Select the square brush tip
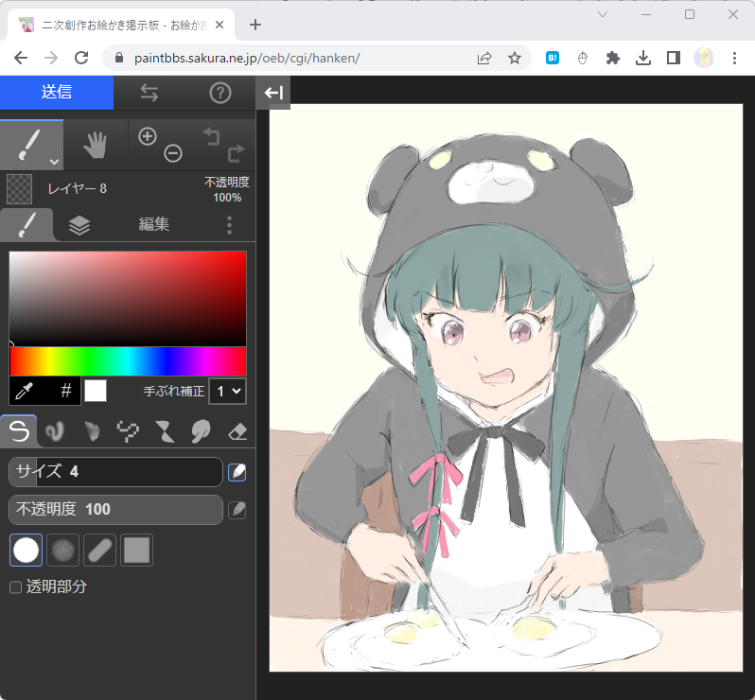 tap(137, 550)
